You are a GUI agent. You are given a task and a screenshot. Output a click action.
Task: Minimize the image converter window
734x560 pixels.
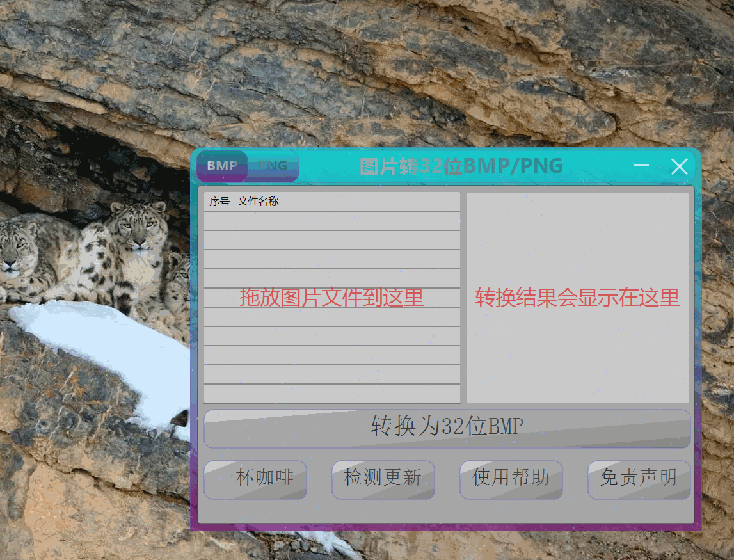(x=641, y=166)
